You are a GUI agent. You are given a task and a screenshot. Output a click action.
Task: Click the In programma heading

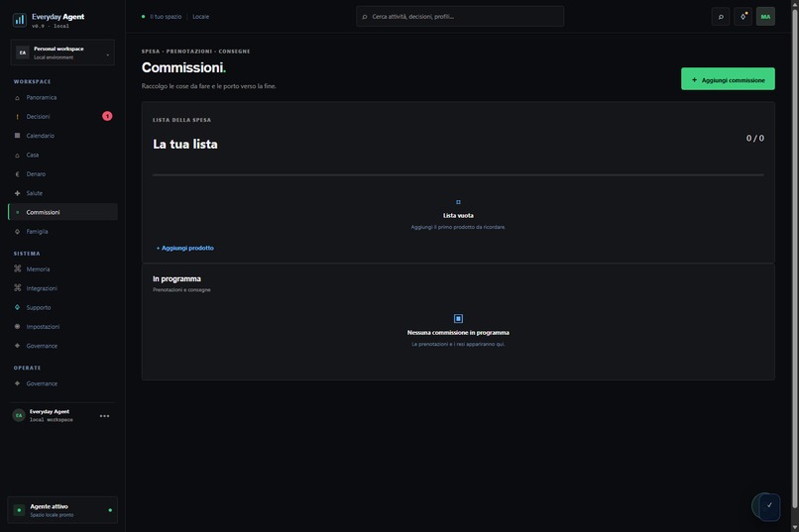pyautogui.click(x=176, y=279)
